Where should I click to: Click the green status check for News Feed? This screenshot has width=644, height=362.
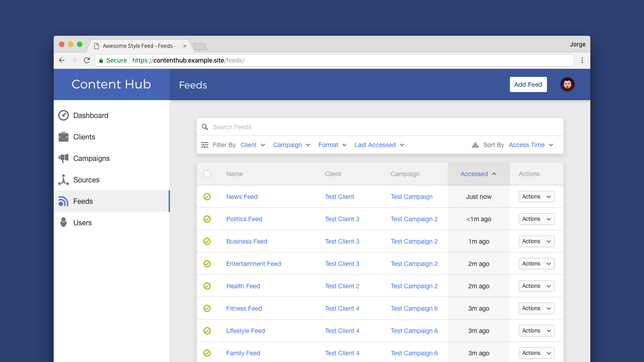tap(207, 197)
